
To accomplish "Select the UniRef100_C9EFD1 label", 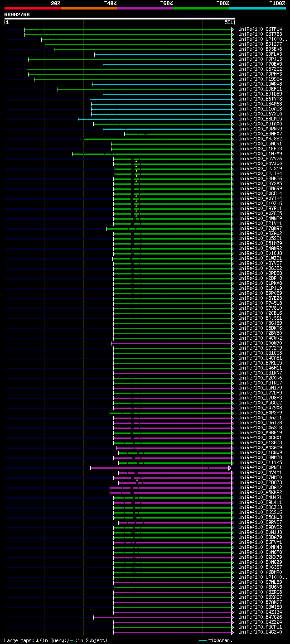I will tap(261, 89).
